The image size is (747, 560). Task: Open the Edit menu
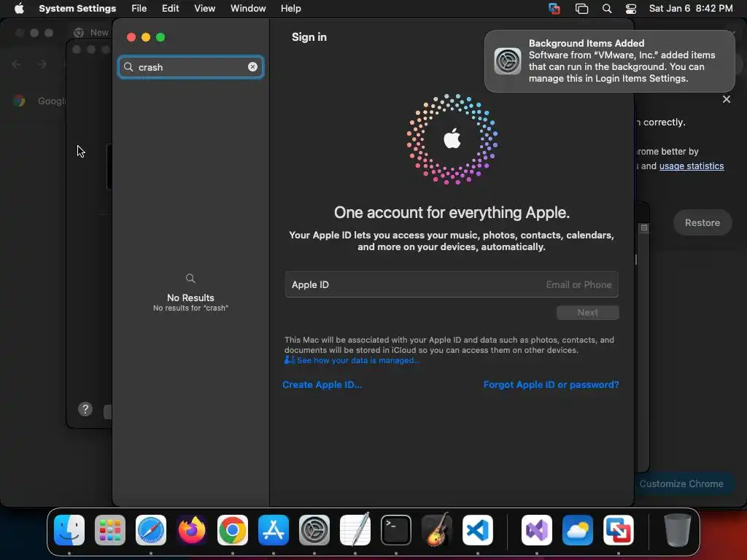(x=170, y=8)
